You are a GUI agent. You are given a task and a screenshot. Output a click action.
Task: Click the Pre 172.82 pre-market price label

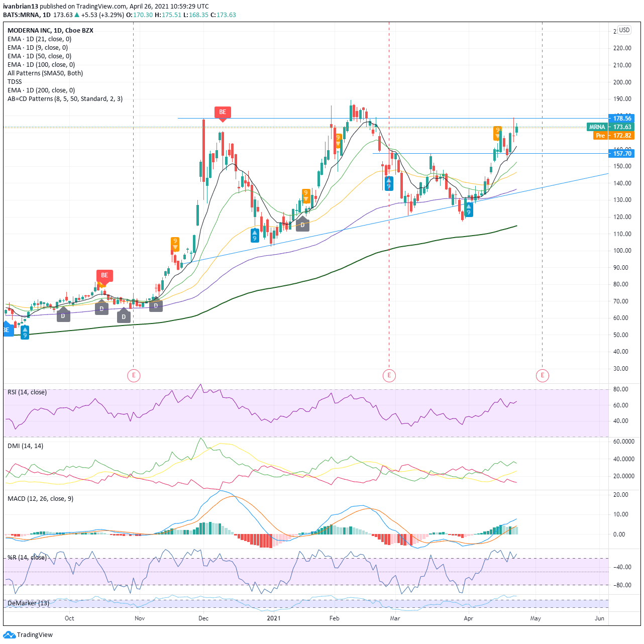[614, 136]
